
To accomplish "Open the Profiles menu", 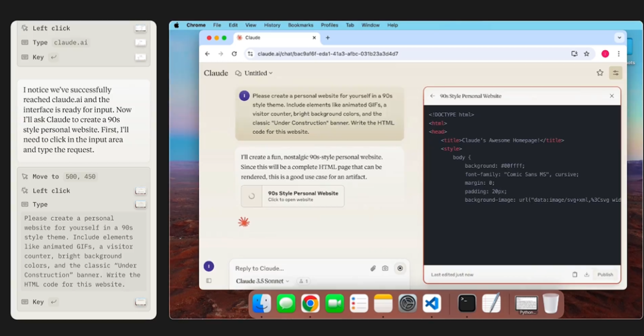I will point(329,25).
